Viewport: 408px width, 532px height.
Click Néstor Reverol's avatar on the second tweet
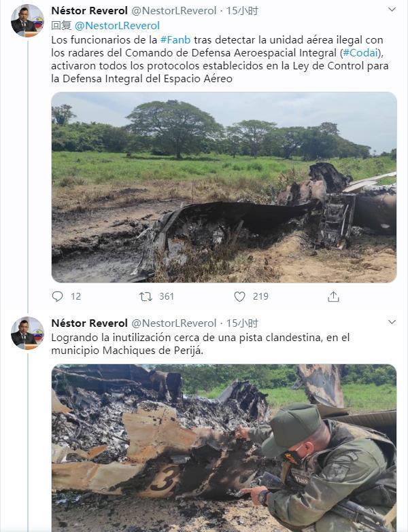(27, 333)
